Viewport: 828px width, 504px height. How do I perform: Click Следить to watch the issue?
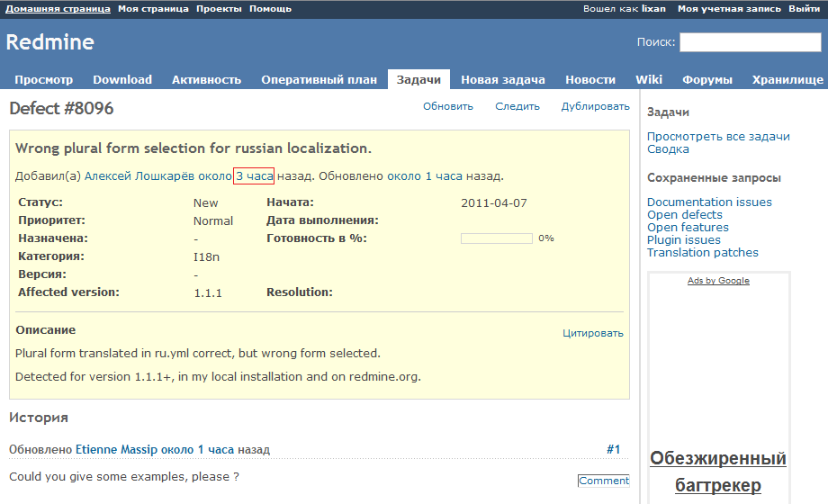point(517,106)
